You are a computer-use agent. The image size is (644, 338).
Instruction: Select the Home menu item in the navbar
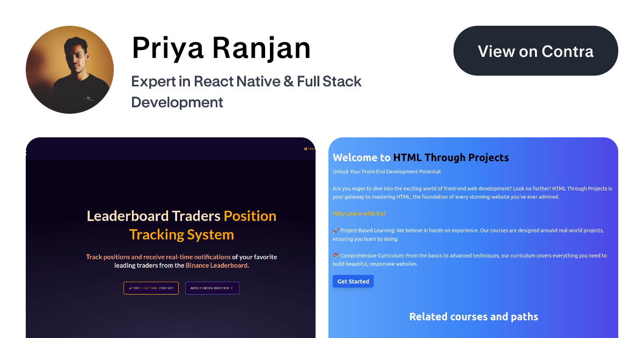[309, 149]
